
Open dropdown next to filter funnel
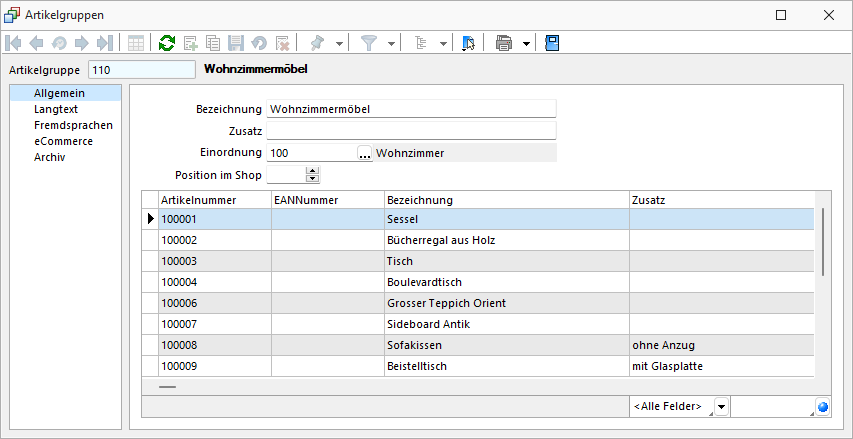coord(391,44)
